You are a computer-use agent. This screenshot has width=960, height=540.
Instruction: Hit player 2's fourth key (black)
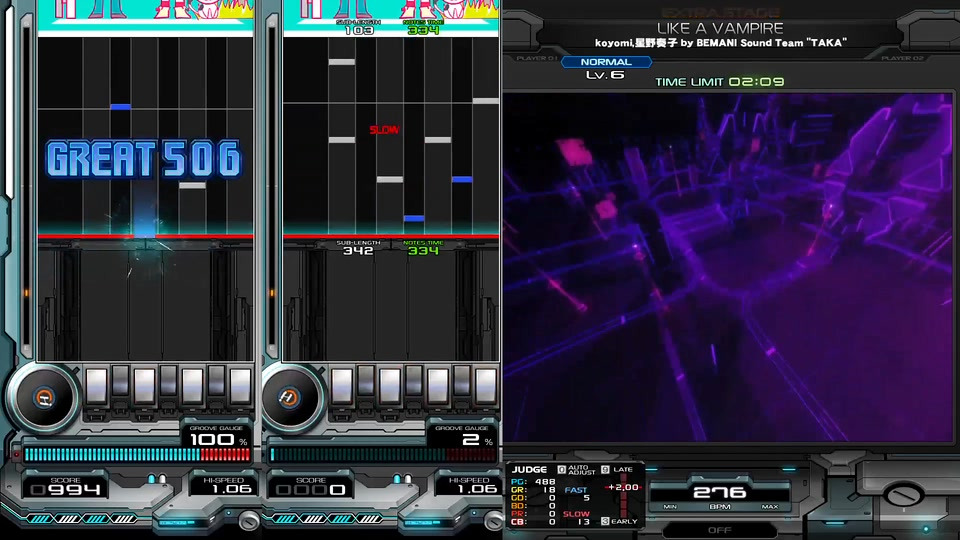414,381
